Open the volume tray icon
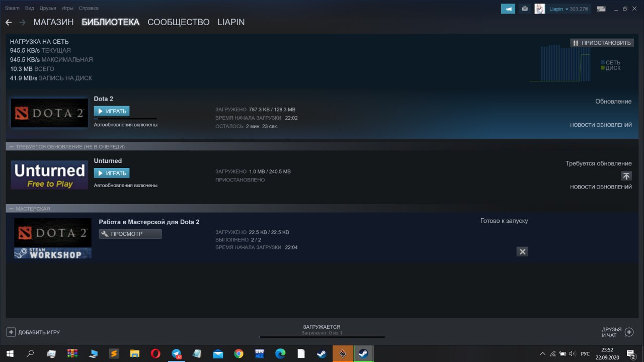Image resolution: width=644 pixels, height=362 pixels. 572,354
